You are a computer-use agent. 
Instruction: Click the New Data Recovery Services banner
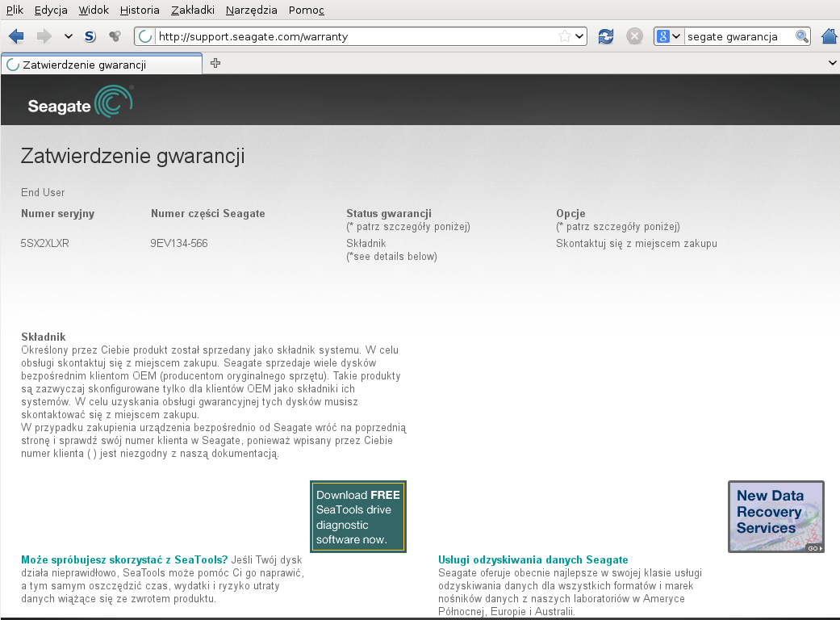click(775, 517)
